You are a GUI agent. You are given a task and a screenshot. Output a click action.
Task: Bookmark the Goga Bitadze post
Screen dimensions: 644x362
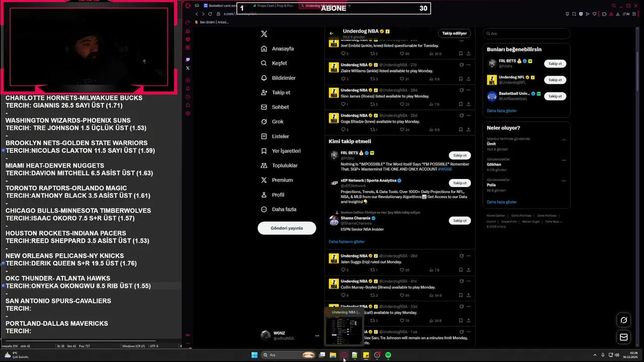pyautogui.click(x=460, y=130)
